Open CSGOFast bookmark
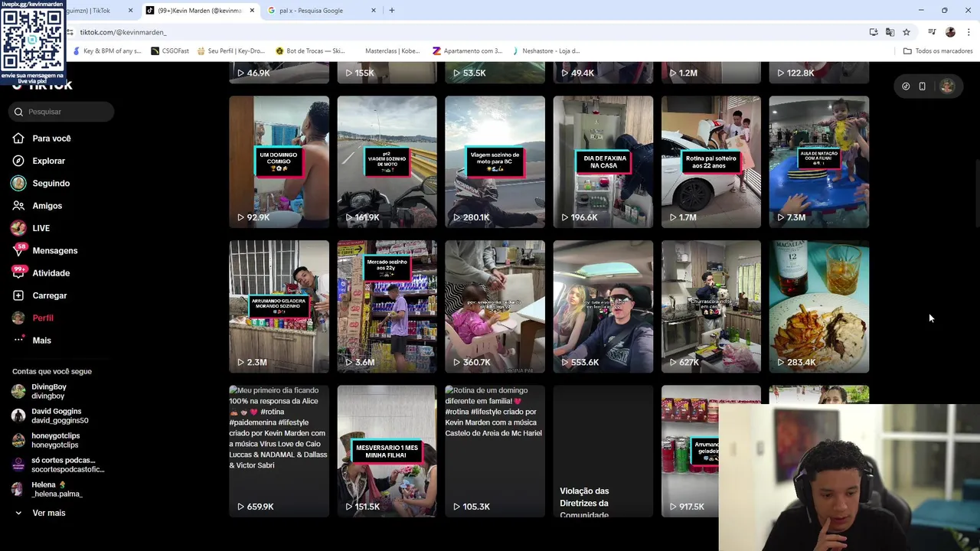980x551 pixels. [170, 51]
